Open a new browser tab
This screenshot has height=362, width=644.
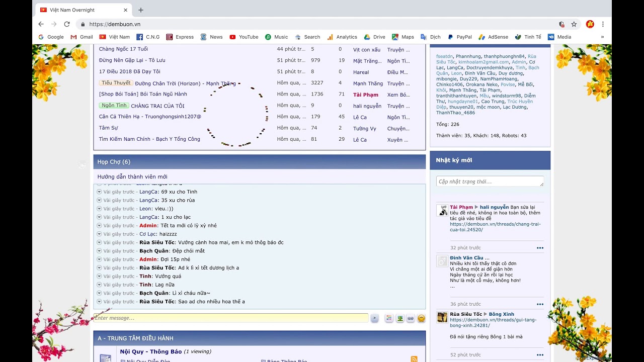141,10
